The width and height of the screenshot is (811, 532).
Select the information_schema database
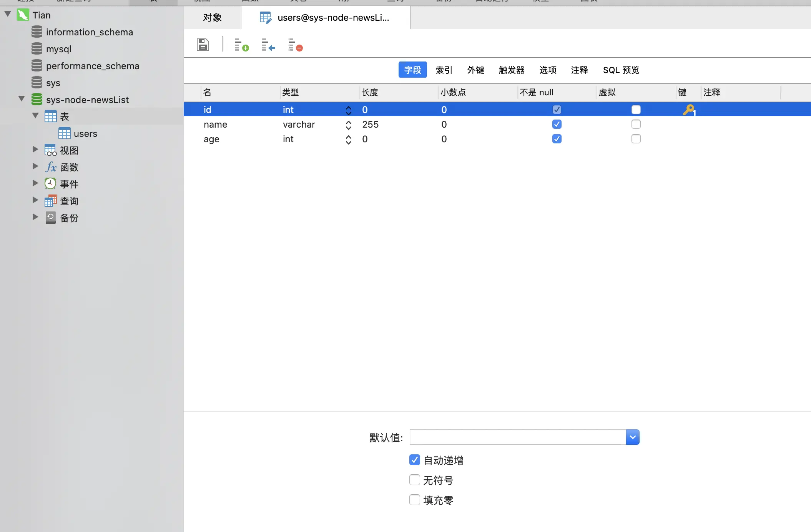click(x=89, y=32)
